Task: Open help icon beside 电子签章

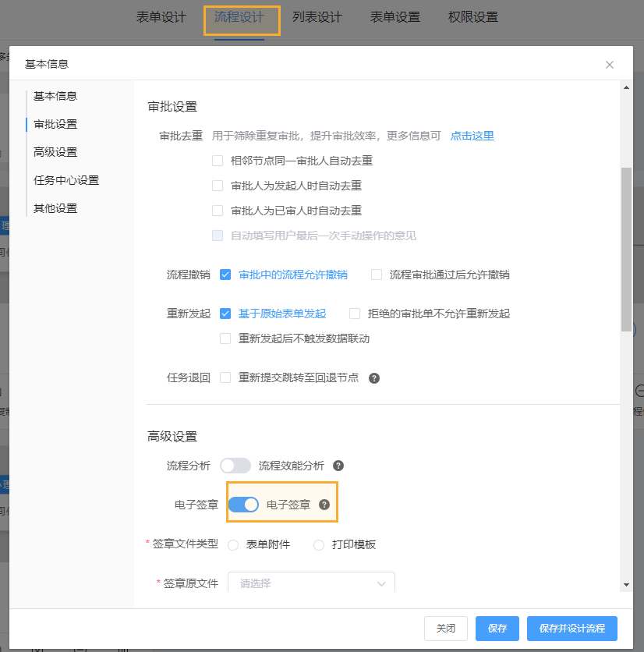Action: [x=325, y=505]
